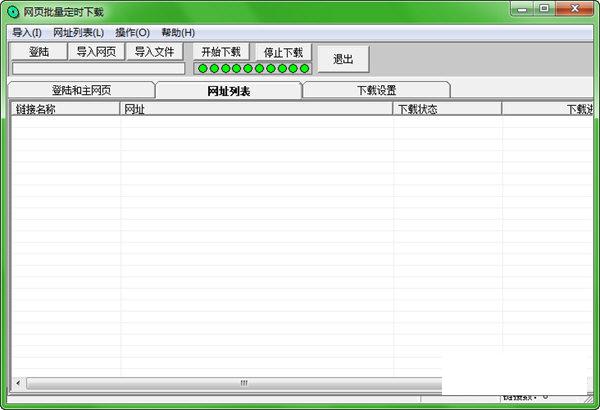Image resolution: width=600 pixels, height=410 pixels.
Task: Click the 导入网页 button
Action: click(x=96, y=52)
